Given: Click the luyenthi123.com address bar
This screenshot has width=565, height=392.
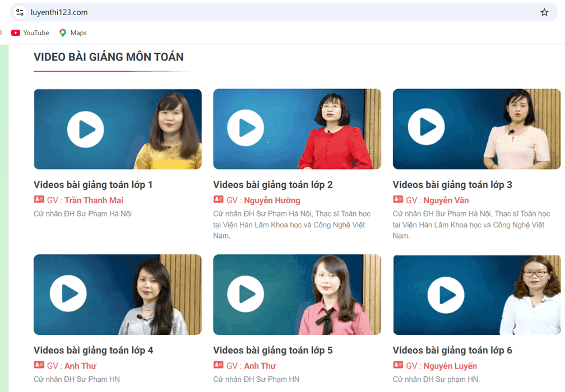Looking at the screenshot, I should coord(284,12).
